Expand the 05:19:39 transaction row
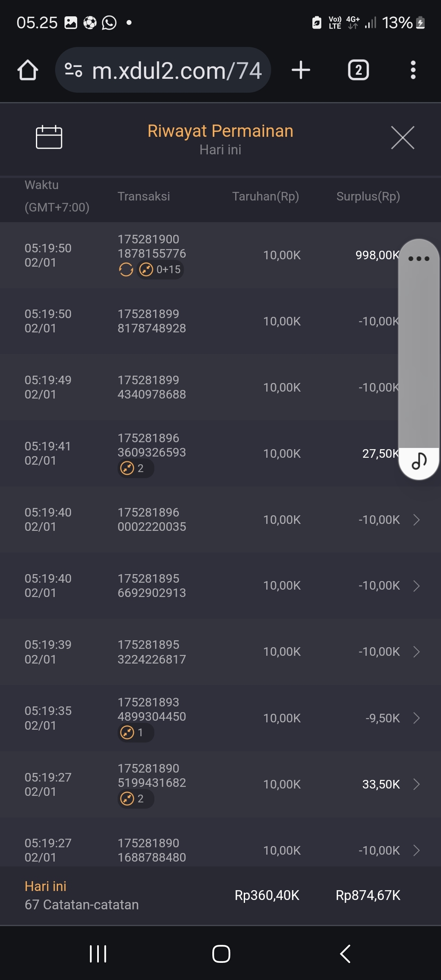 click(416, 652)
